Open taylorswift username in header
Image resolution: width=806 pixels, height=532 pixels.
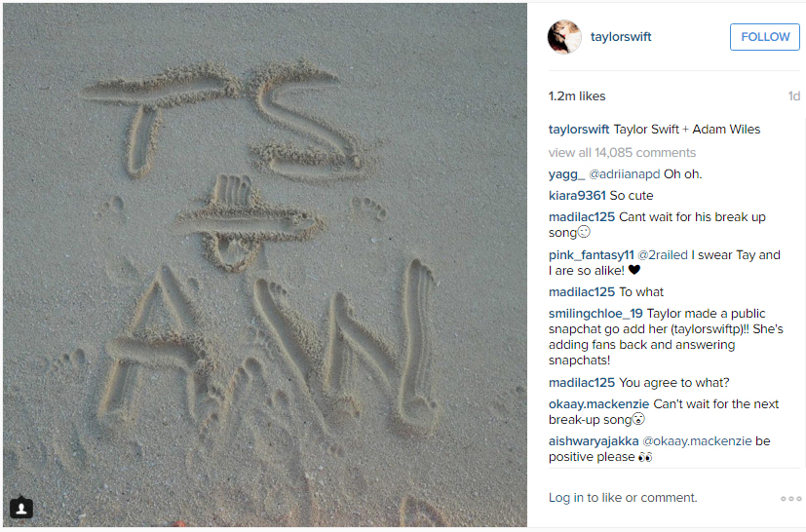click(621, 37)
